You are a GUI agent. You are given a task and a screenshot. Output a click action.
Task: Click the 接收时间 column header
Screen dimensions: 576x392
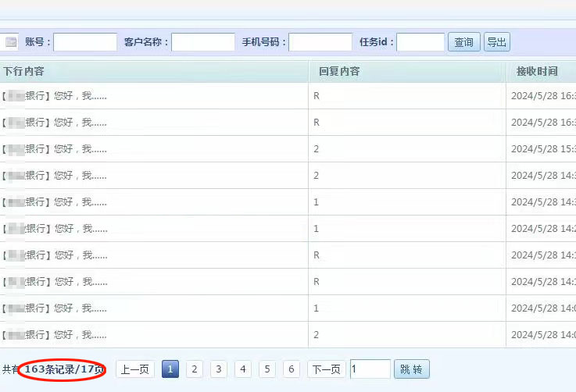[x=537, y=72]
